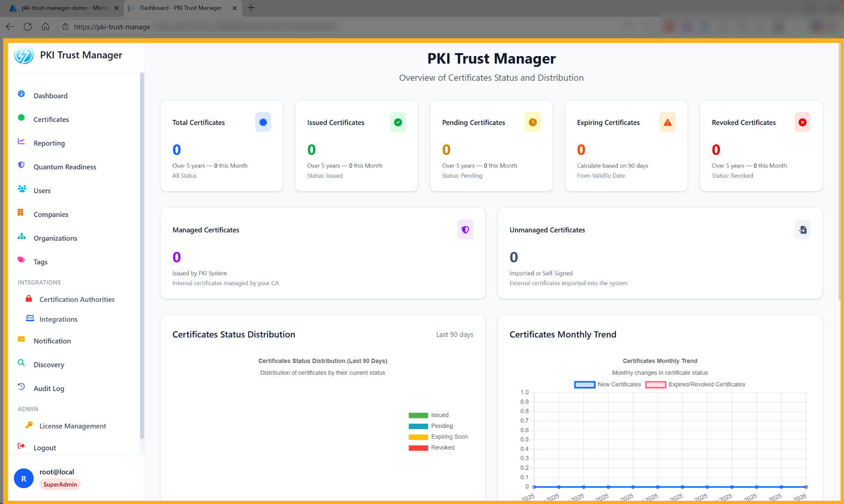Screen dimensions: 844x504
Task: Open License Management under Admin
Action: click(x=72, y=426)
